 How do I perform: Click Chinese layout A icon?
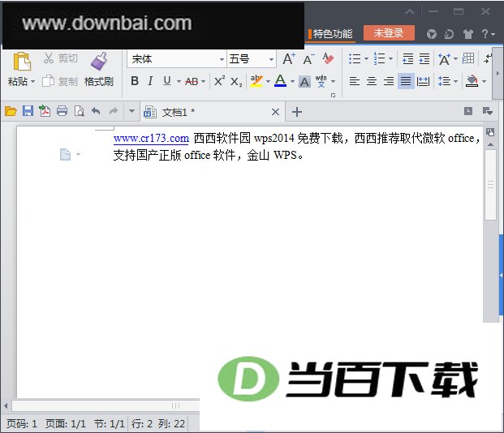[x=444, y=59]
